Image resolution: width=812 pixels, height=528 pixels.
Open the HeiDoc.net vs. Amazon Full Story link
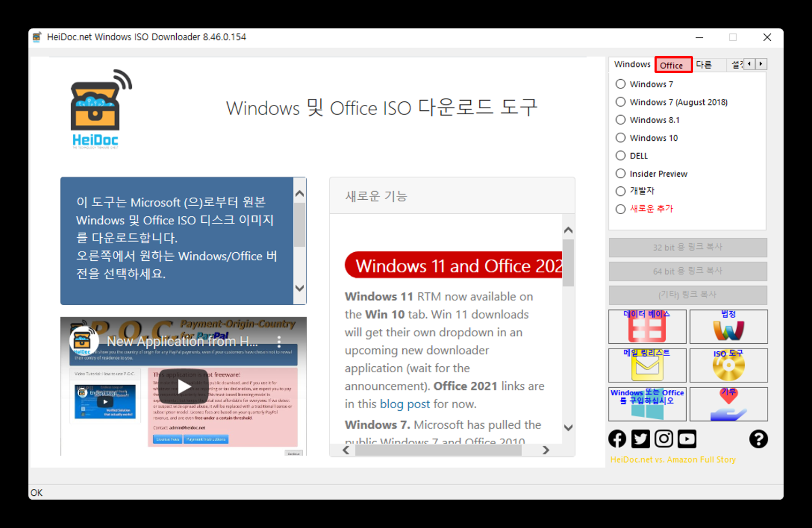coord(673,459)
